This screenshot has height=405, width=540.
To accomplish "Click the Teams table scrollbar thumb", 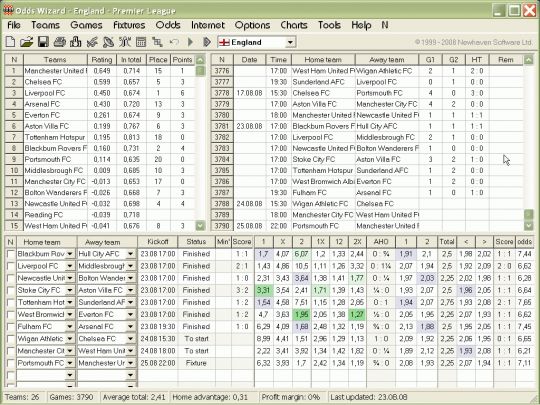I will coord(200,71).
